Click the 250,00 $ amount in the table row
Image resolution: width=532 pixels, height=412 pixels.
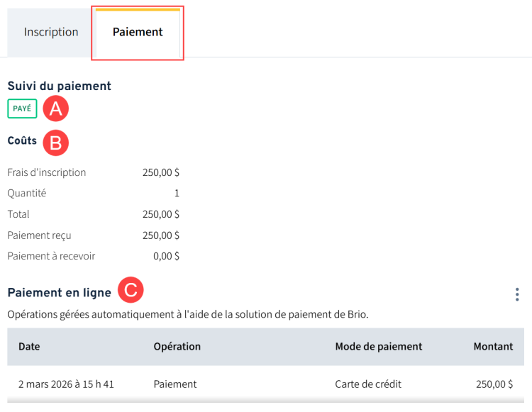[x=494, y=384]
